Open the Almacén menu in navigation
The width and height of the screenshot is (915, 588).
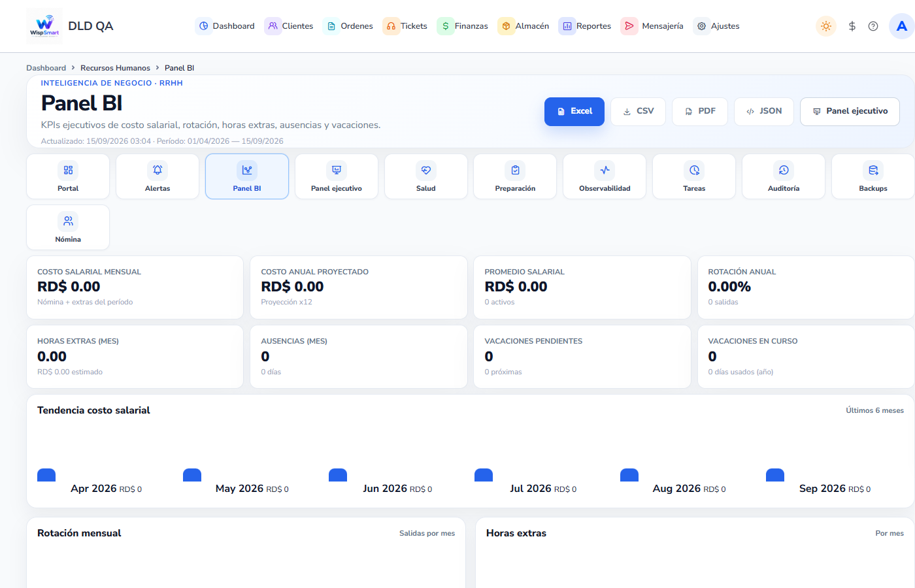click(524, 26)
